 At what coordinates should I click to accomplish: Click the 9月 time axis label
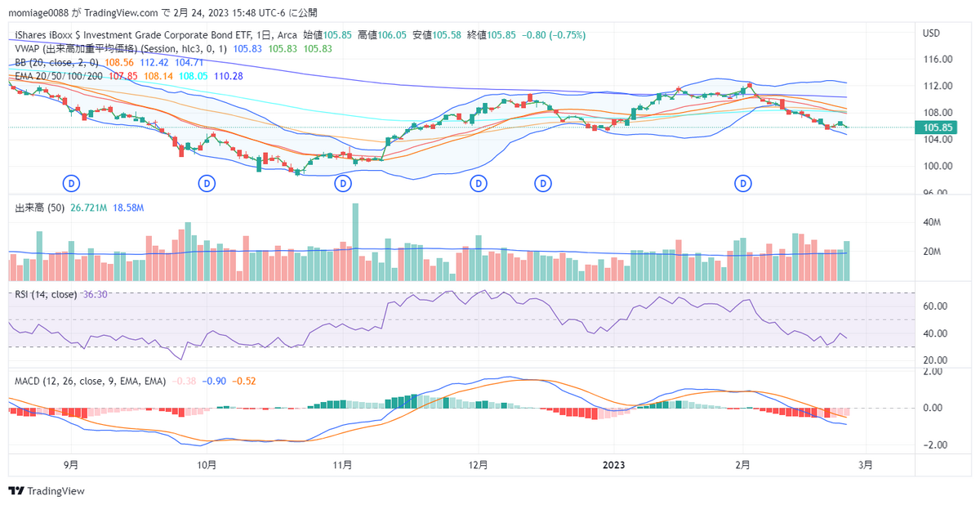click(71, 464)
